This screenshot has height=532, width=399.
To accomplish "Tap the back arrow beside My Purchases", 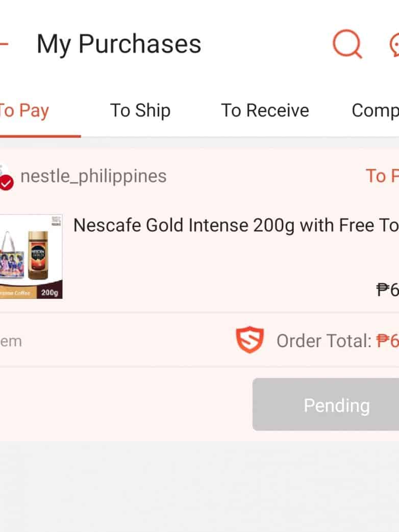I will [x=4, y=44].
